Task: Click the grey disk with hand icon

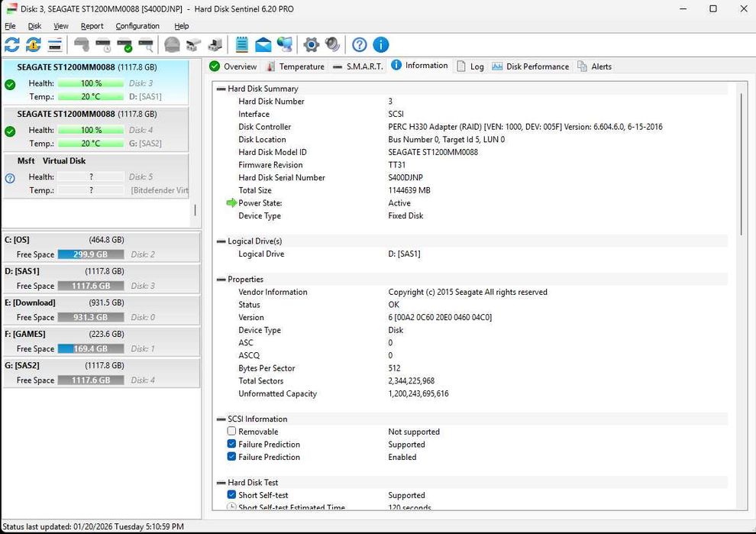Action: (82, 45)
